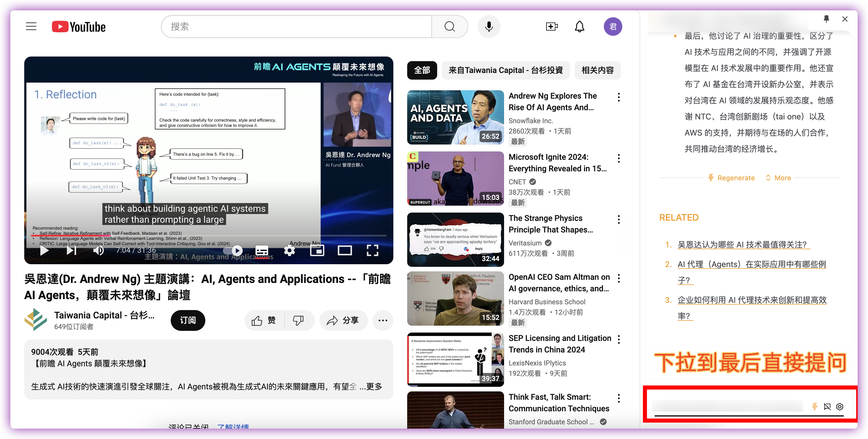Open options for SEP Licensing video
Image resolution: width=868 pixels, height=439 pixels.
(618, 339)
